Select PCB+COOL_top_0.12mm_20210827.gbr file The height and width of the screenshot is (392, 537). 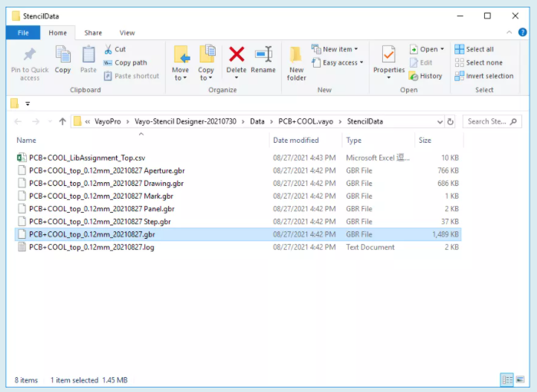[238, 234]
